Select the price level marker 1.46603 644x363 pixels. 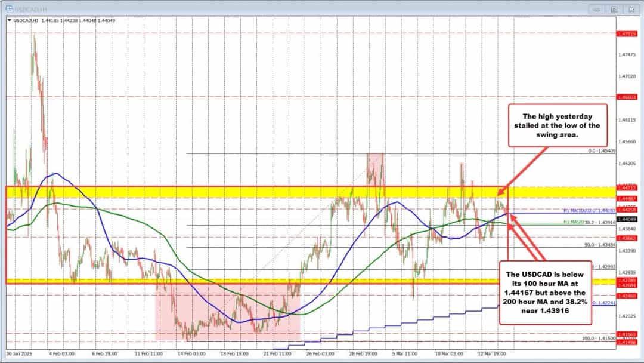pos(627,97)
